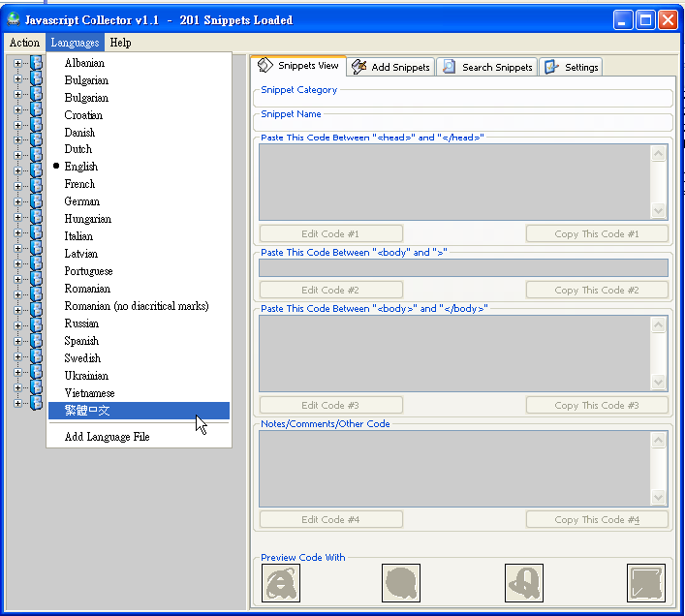Expand the topmost snippet tree node
The image size is (685, 616).
tap(17, 63)
